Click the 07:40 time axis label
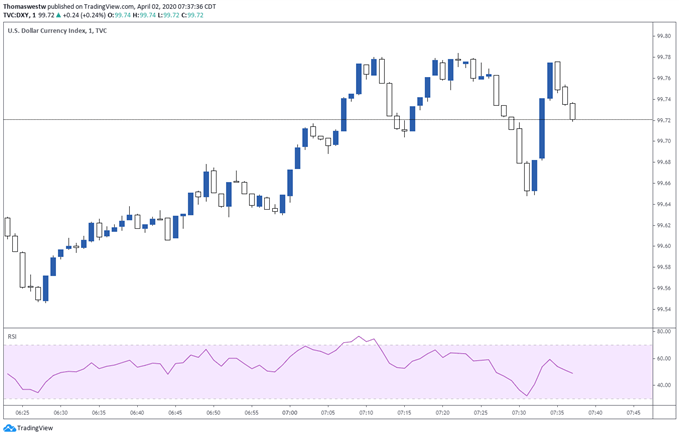The image size is (679, 437). click(x=595, y=413)
